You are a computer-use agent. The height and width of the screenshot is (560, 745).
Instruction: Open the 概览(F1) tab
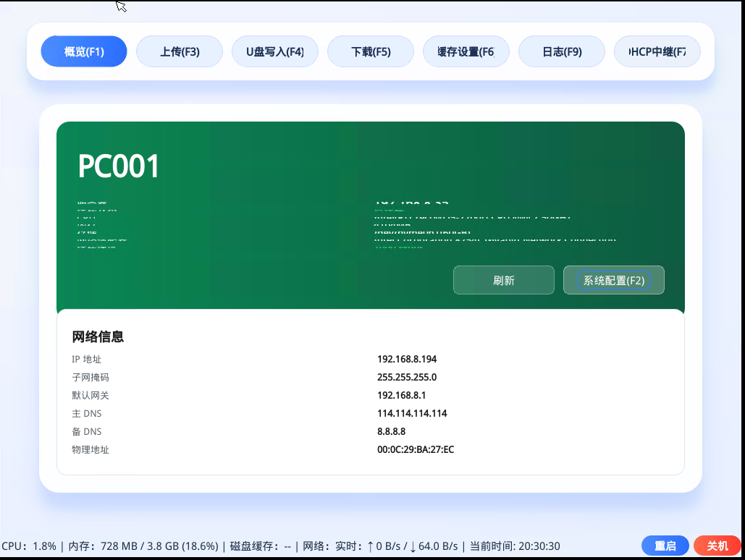pos(84,51)
